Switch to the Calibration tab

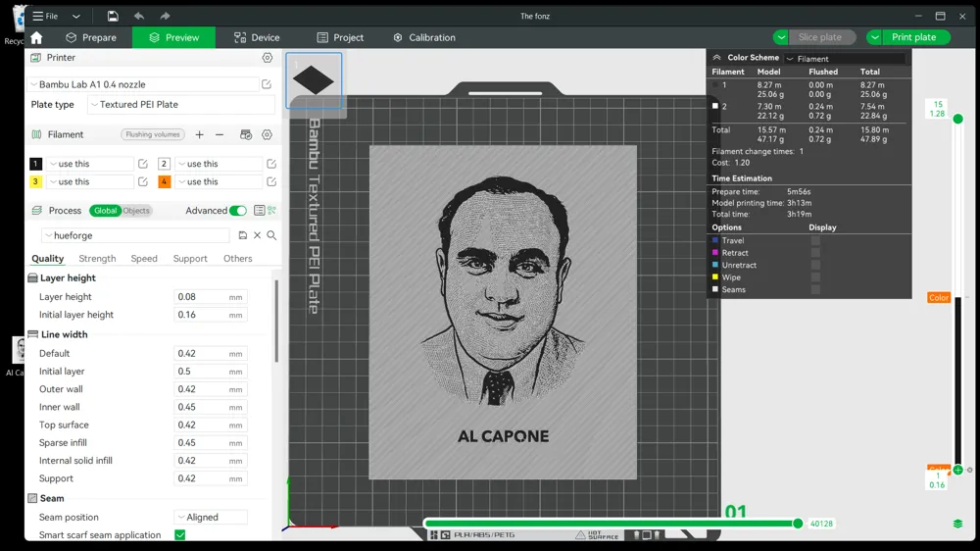(424, 37)
